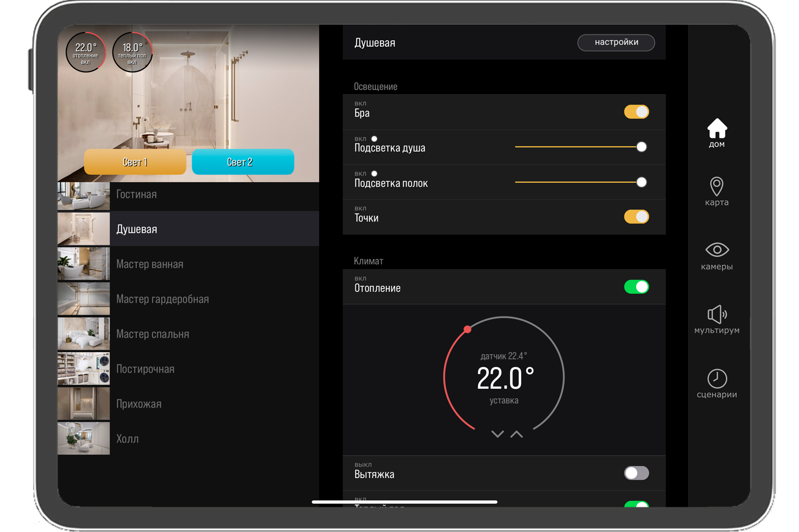This screenshot has width=799, height=532.
Task: Turn off the Бра light toggle
Action: click(636, 111)
